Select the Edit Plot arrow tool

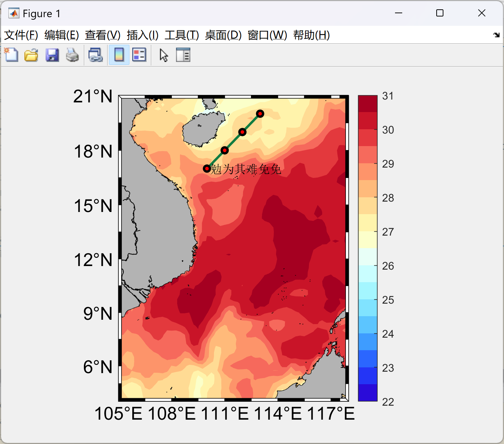click(x=164, y=55)
